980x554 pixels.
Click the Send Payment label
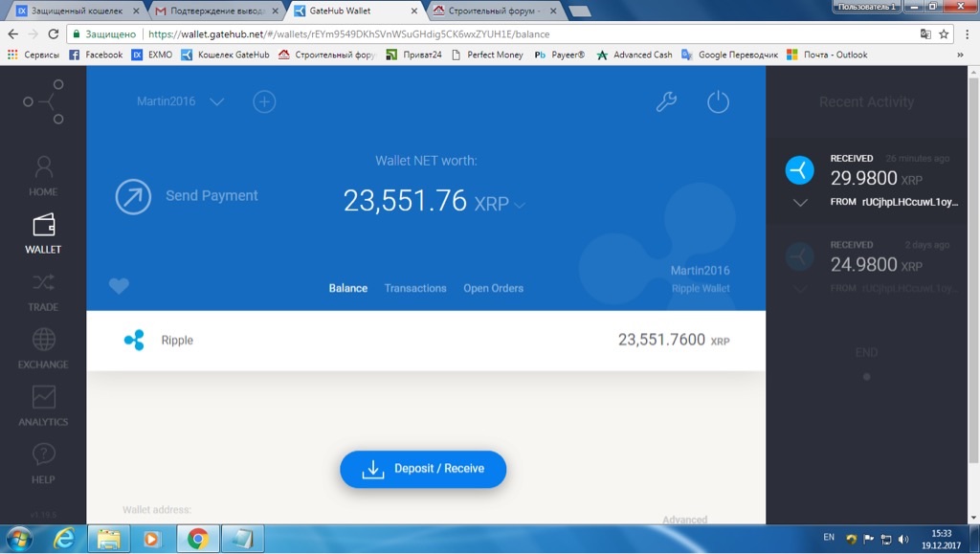[212, 195]
